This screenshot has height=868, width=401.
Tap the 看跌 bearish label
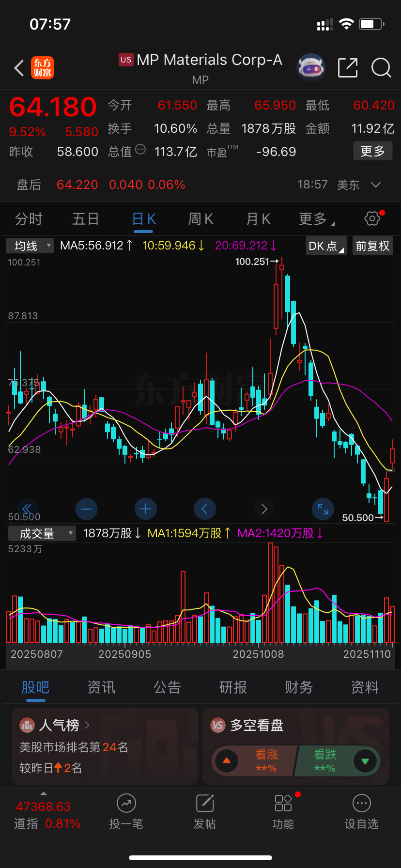(x=325, y=754)
